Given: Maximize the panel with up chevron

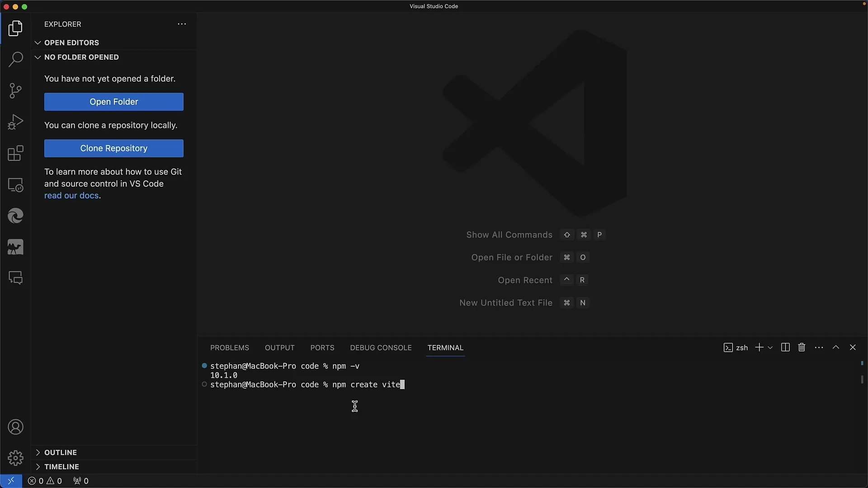Looking at the screenshot, I should (836, 347).
